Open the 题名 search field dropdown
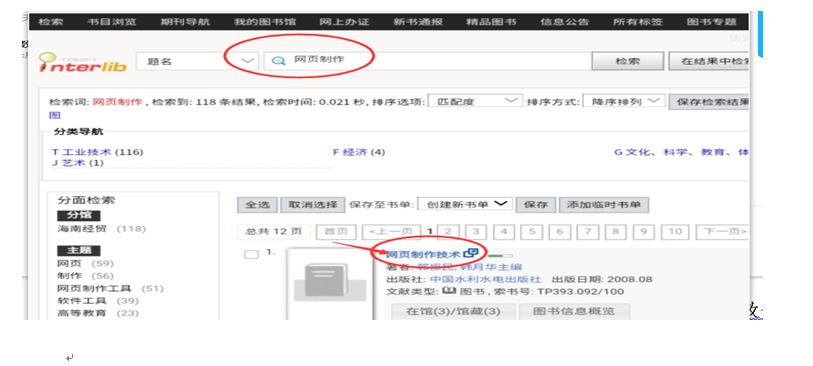Viewport: 813px width, 366px height. point(198,61)
